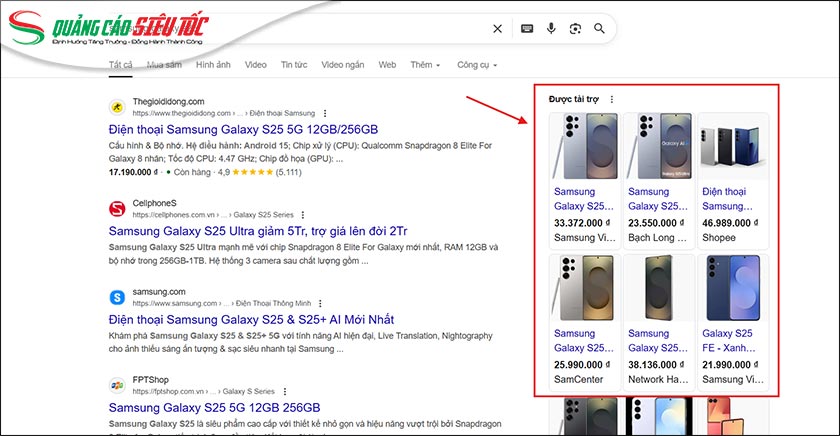Click the 'Được tài trợ' sponsored label
840x436 pixels.
(x=574, y=99)
